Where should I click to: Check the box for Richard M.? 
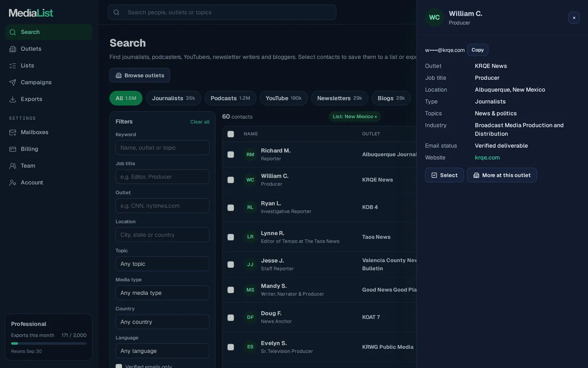(x=231, y=155)
